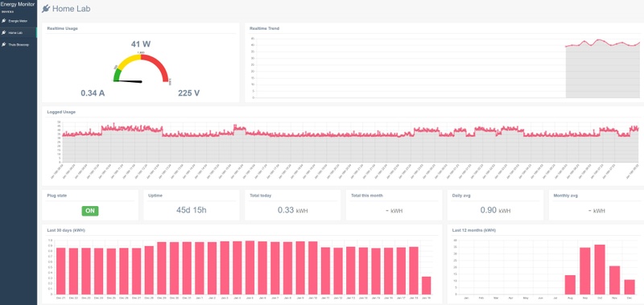
Task: Click the plug icon beside Home Lab in the sidebar
Action: [4, 32]
